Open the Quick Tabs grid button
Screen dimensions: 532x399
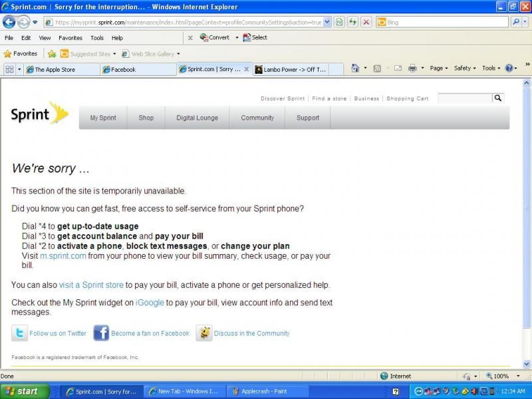(9, 69)
